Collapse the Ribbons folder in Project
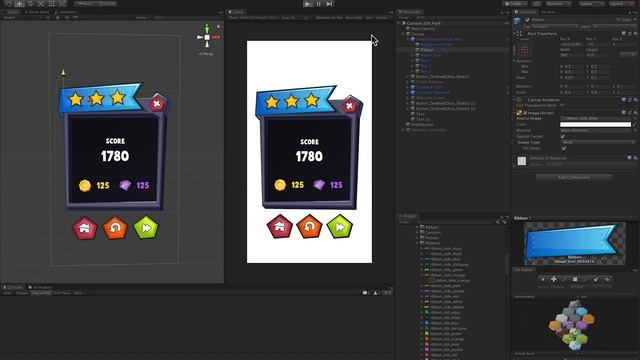The width and height of the screenshot is (640, 360). (417, 243)
